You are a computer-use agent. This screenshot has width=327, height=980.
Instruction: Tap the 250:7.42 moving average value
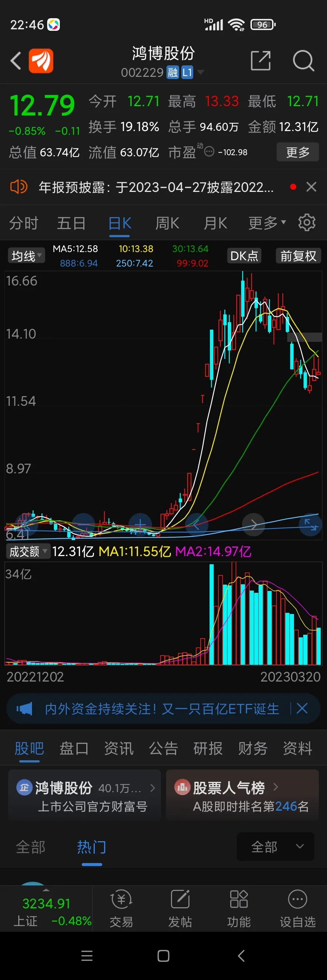pos(135,263)
